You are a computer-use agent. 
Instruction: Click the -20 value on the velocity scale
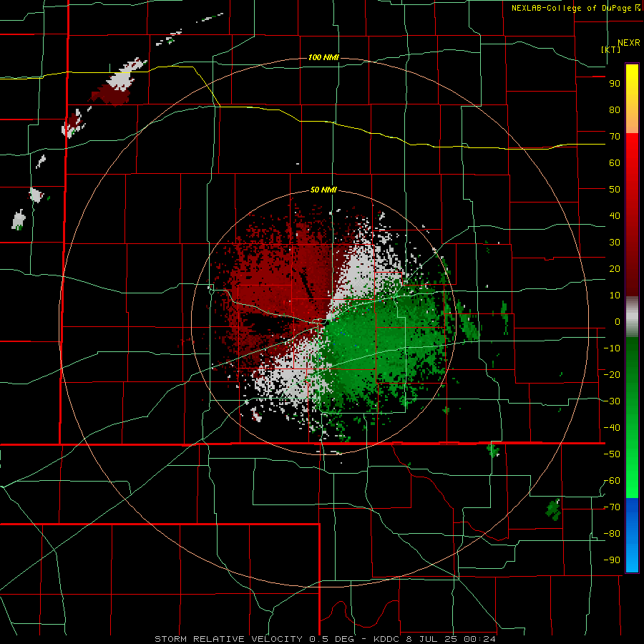pos(612,375)
